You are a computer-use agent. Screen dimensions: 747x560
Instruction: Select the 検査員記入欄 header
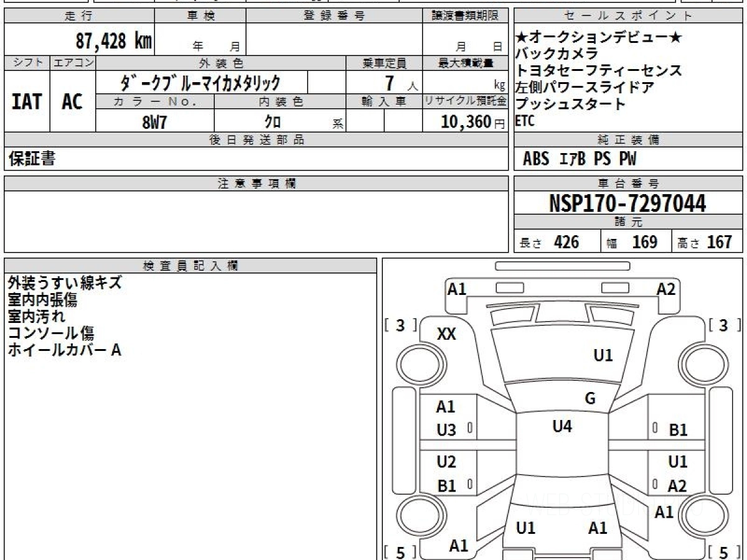tap(190, 265)
